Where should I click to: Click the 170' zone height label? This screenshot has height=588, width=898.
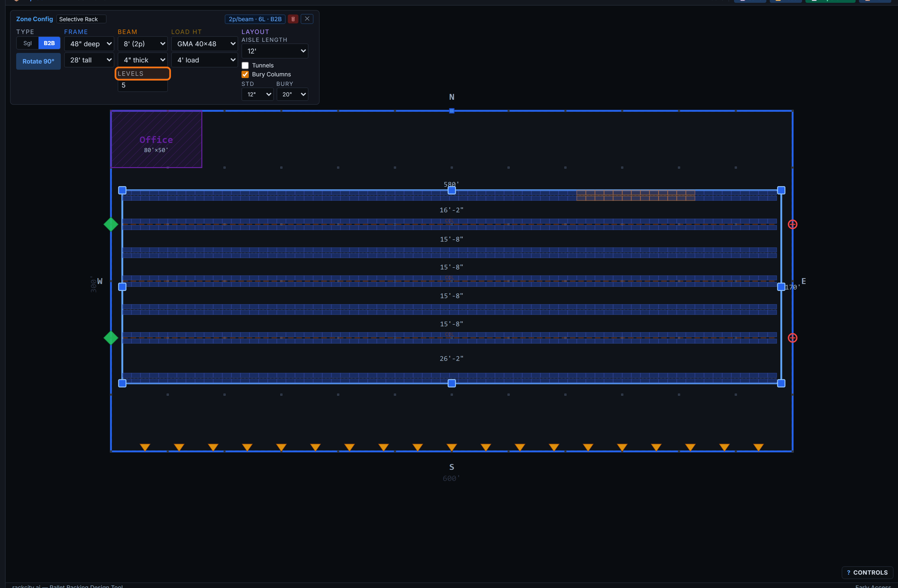[x=793, y=287]
